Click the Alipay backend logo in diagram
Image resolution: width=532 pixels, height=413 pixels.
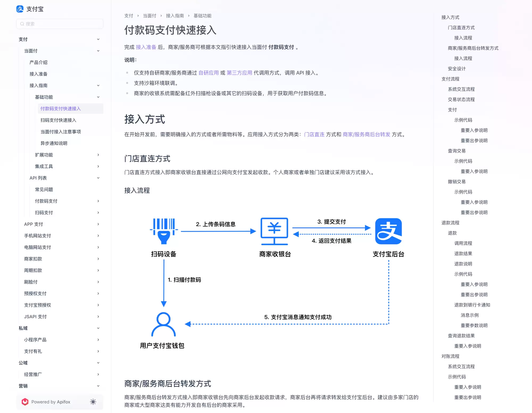point(388,231)
